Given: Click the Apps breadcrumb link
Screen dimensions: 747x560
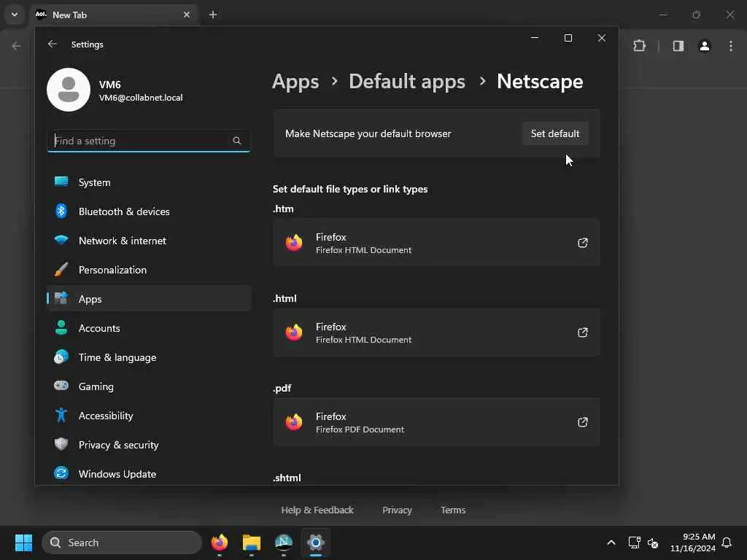Looking at the screenshot, I should click(295, 82).
